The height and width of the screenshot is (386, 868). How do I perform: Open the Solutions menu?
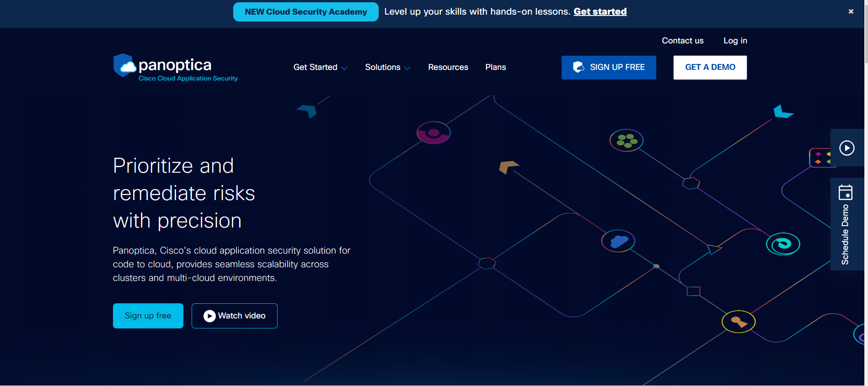coord(387,67)
